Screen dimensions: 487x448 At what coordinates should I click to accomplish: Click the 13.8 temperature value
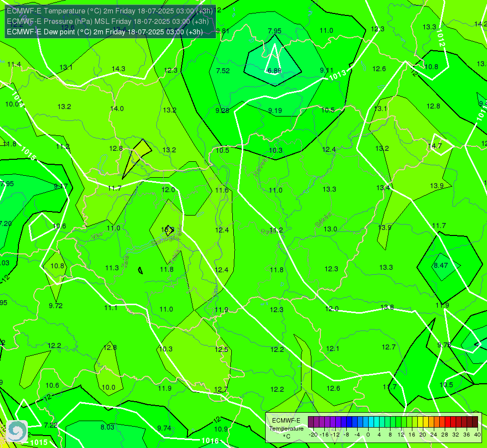click(x=387, y=308)
